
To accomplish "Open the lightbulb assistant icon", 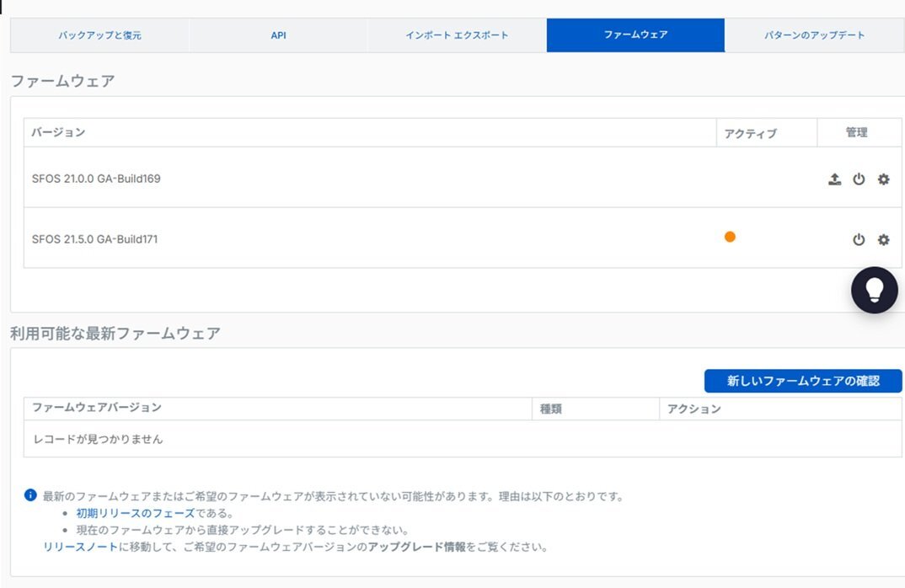I will 875,290.
